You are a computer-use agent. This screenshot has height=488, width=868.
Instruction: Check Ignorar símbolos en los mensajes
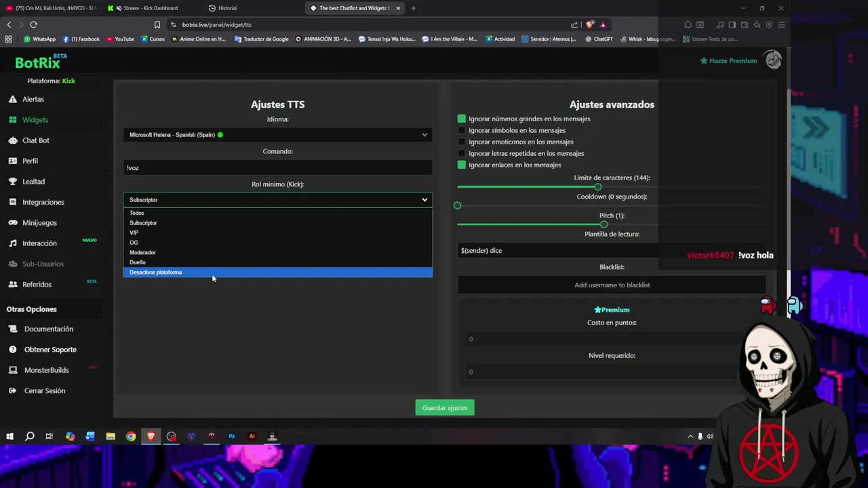462,130
